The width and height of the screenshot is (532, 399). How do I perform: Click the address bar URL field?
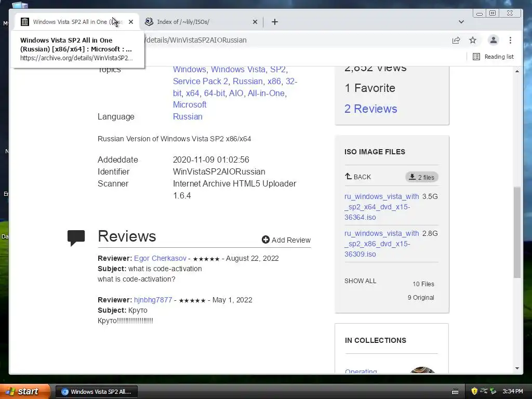(x=295, y=40)
